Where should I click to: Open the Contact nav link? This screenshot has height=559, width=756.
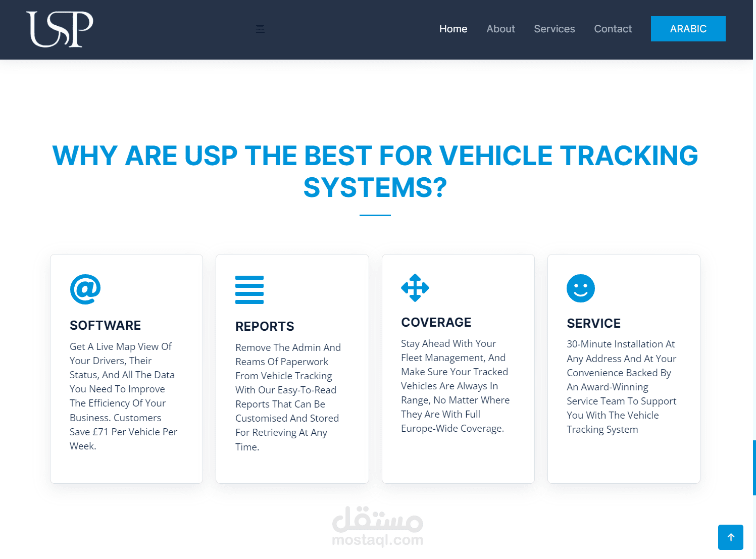(613, 29)
